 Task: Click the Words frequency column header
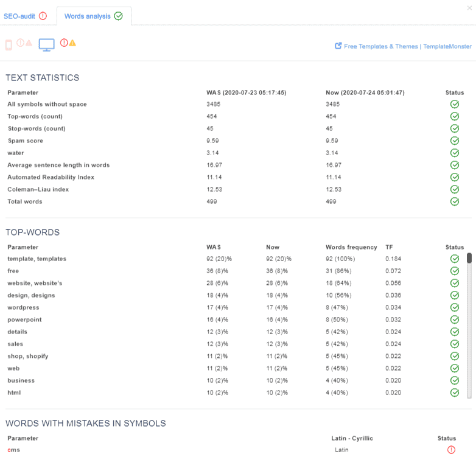(351, 247)
